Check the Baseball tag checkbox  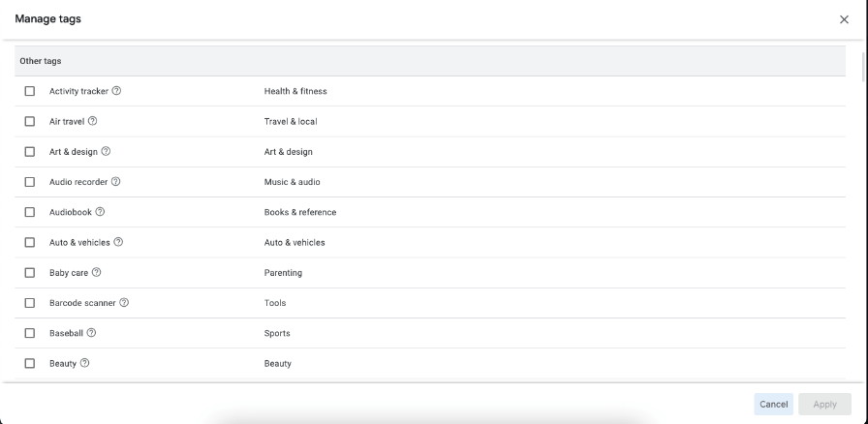[29, 333]
